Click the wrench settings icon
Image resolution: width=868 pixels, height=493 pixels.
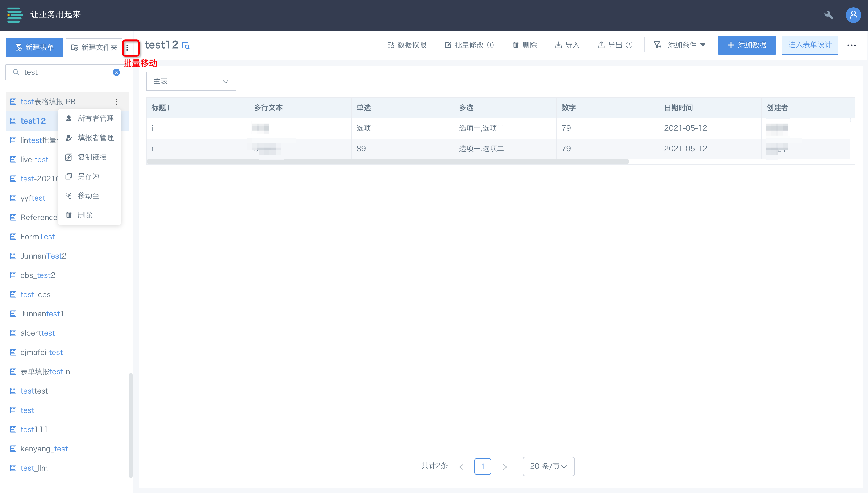[x=828, y=15]
